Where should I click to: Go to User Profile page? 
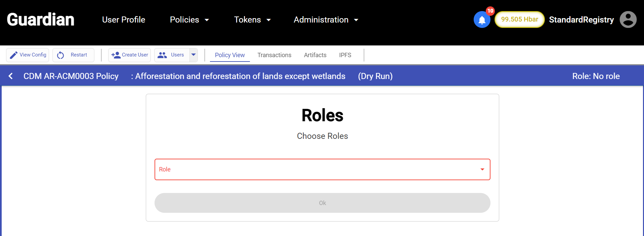(123, 20)
